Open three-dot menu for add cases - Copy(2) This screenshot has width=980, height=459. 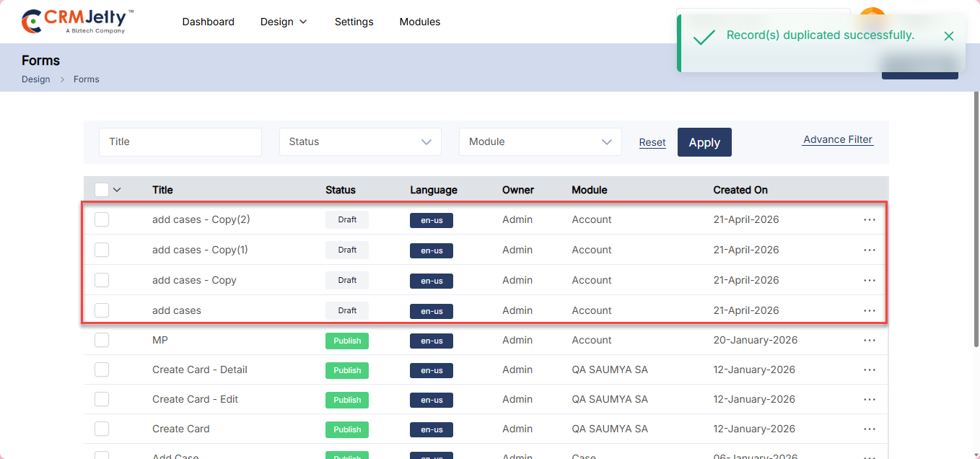pyautogui.click(x=869, y=219)
